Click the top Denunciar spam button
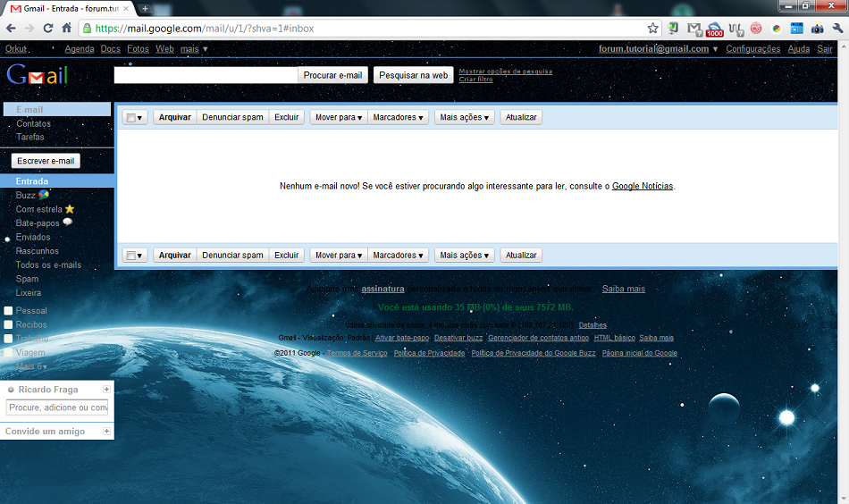The image size is (849, 504). click(x=232, y=117)
